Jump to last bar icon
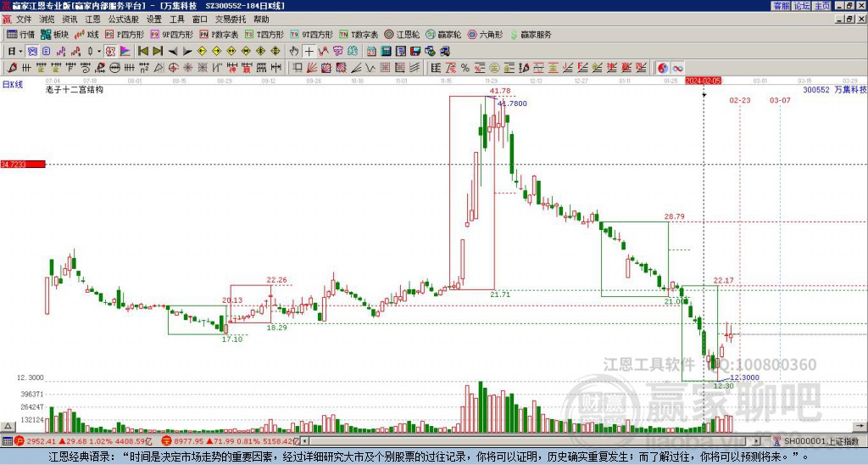 (x=158, y=52)
